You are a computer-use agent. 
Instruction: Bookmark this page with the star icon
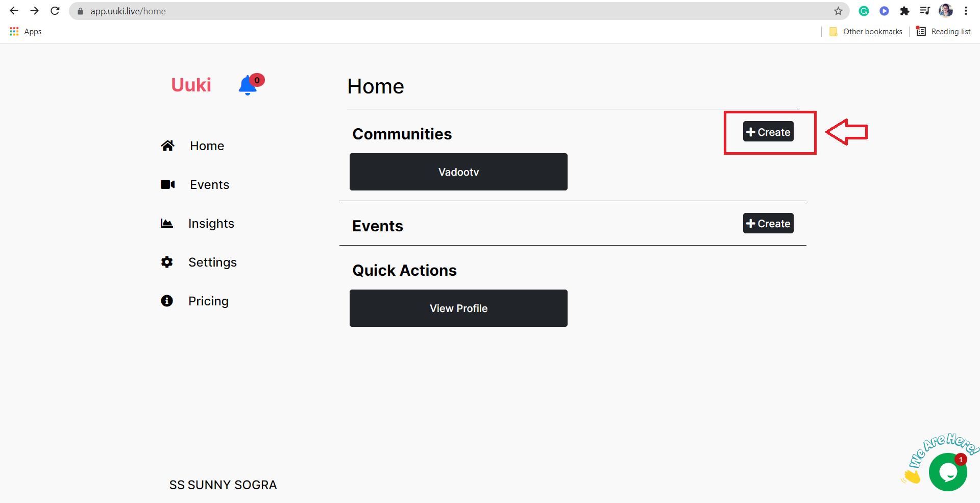coord(838,11)
